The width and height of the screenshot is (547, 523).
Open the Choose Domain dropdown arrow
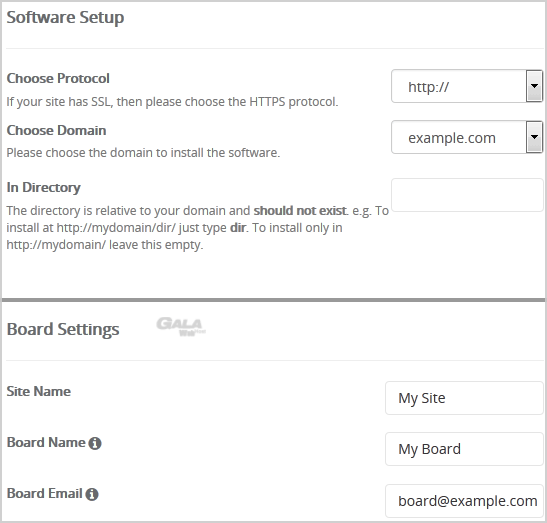click(x=534, y=137)
